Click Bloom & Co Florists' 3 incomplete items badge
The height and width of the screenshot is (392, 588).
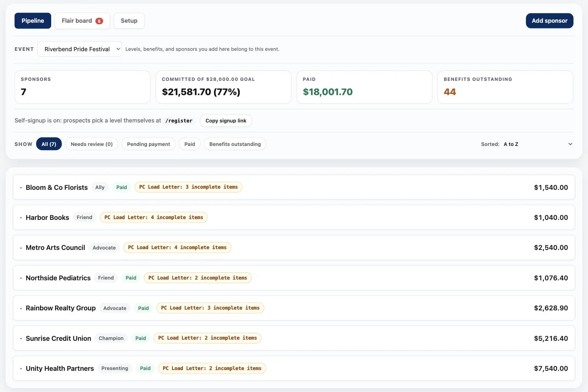(x=189, y=187)
